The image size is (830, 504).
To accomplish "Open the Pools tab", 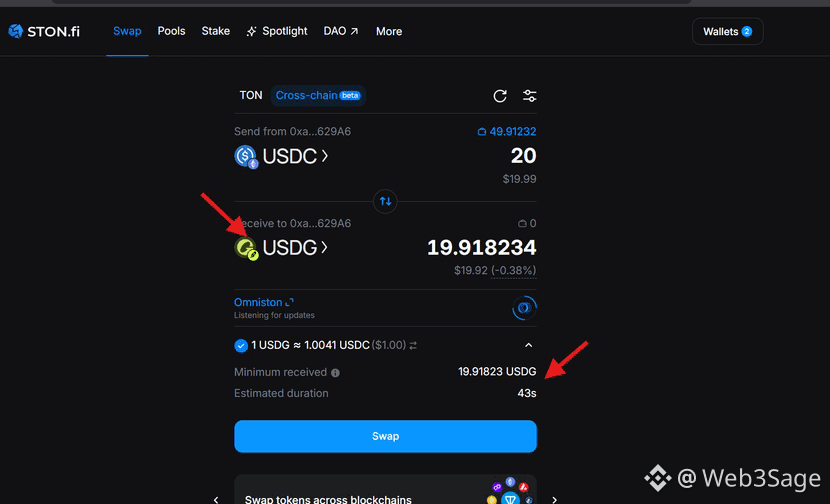I will pos(172,31).
